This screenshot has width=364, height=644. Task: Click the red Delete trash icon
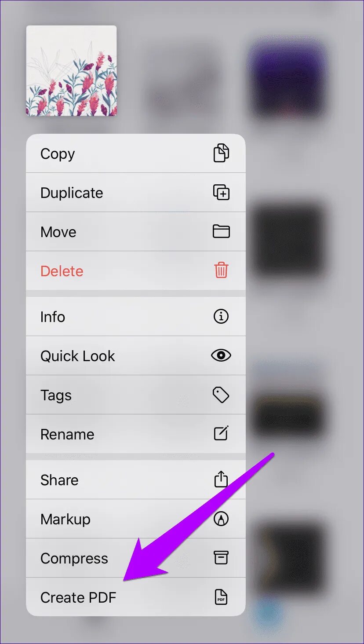(x=221, y=270)
